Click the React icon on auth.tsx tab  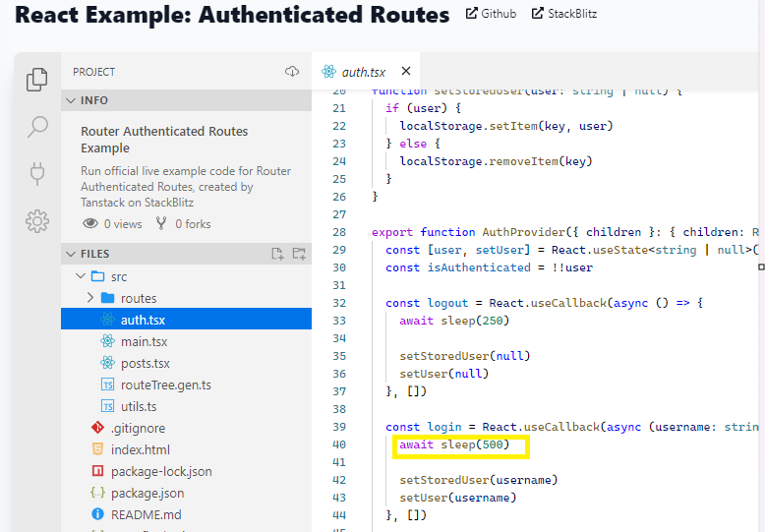[x=328, y=72]
